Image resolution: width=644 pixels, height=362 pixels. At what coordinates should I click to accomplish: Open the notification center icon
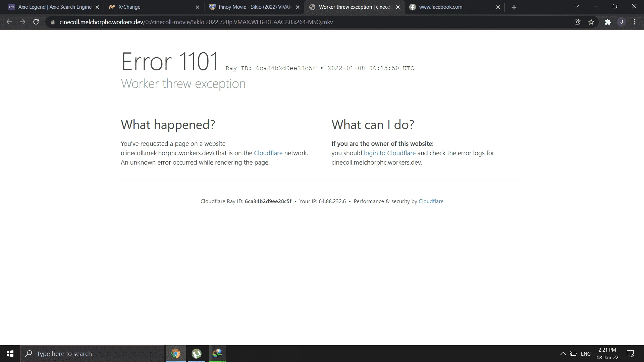click(x=630, y=354)
